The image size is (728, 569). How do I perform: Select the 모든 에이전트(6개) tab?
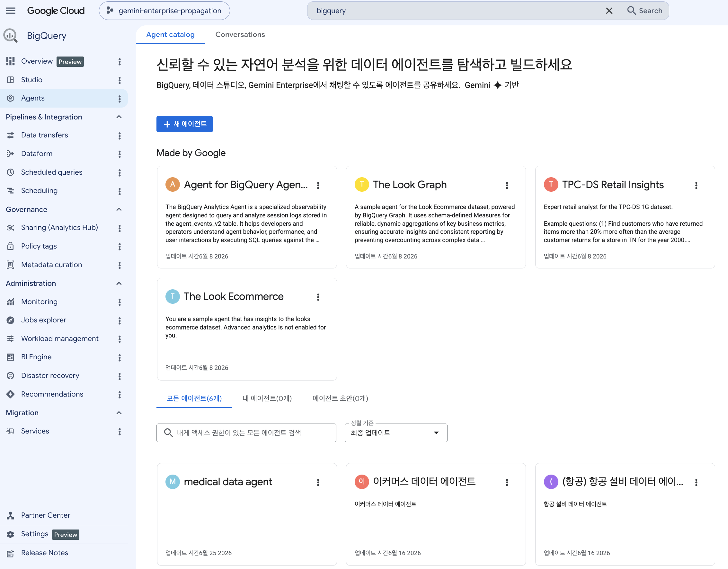click(194, 398)
